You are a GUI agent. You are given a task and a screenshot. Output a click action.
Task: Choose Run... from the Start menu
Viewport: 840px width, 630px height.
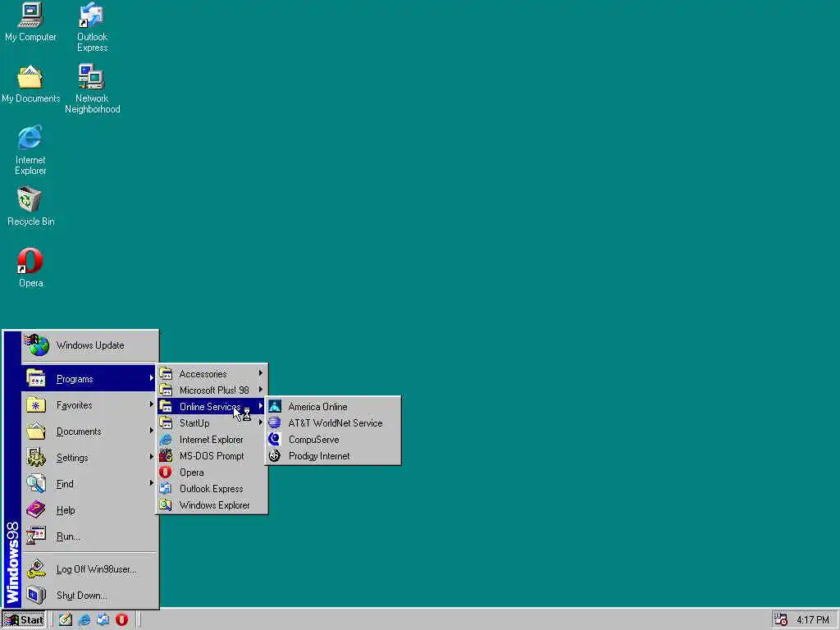[x=89, y=536]
